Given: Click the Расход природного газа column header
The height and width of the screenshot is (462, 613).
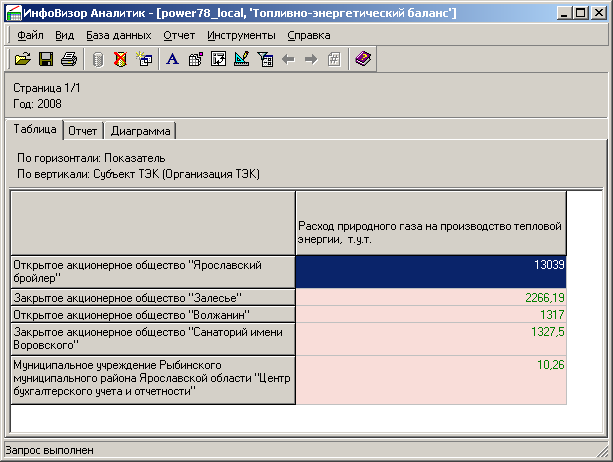Looking at the screenshot, I should [x=431, y=223].
